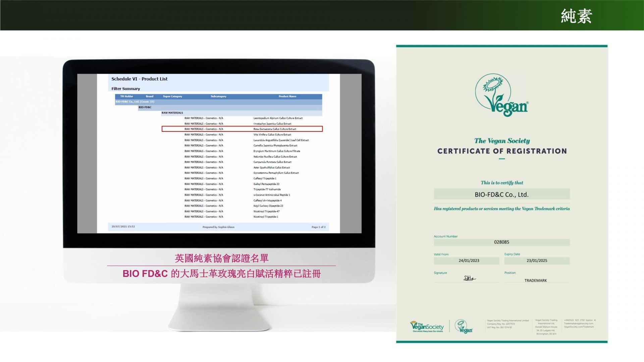Click the BIO-FD&C Co., Ltd. name field
Viewport: 644px width, 362px height.
click(501, 194)
